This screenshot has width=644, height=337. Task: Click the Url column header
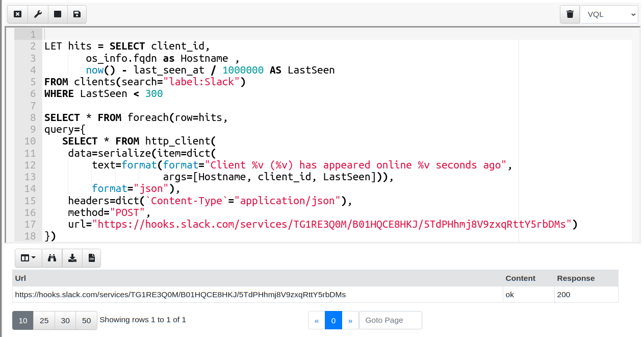point(21,278)
